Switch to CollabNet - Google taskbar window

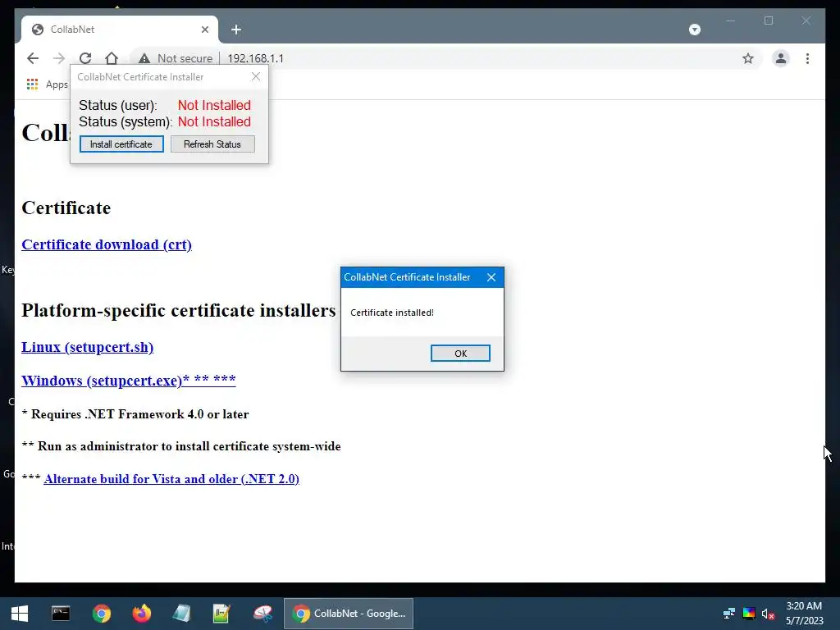(348, 614)
